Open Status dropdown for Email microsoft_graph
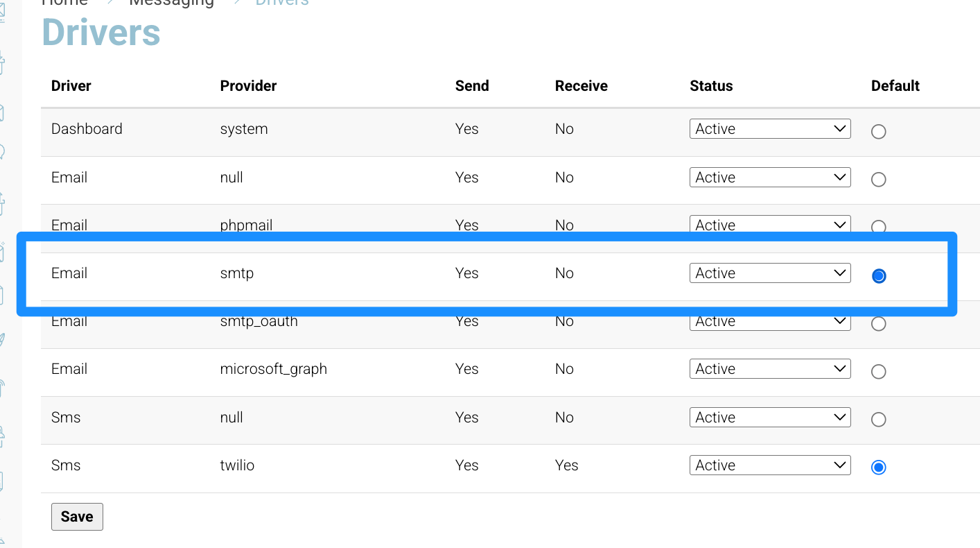 [770, 369]
